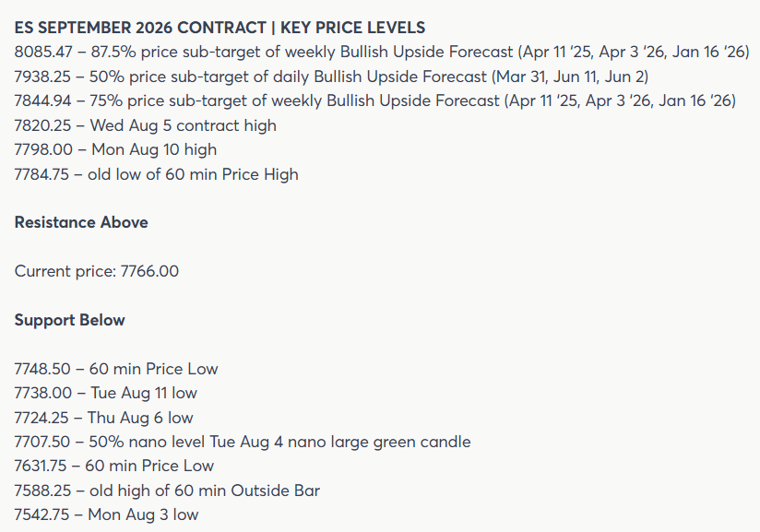The width and height of the screenshot is (760, 532).
Task: Click the 7707.50 nano large green candle line
Action: 243,442
